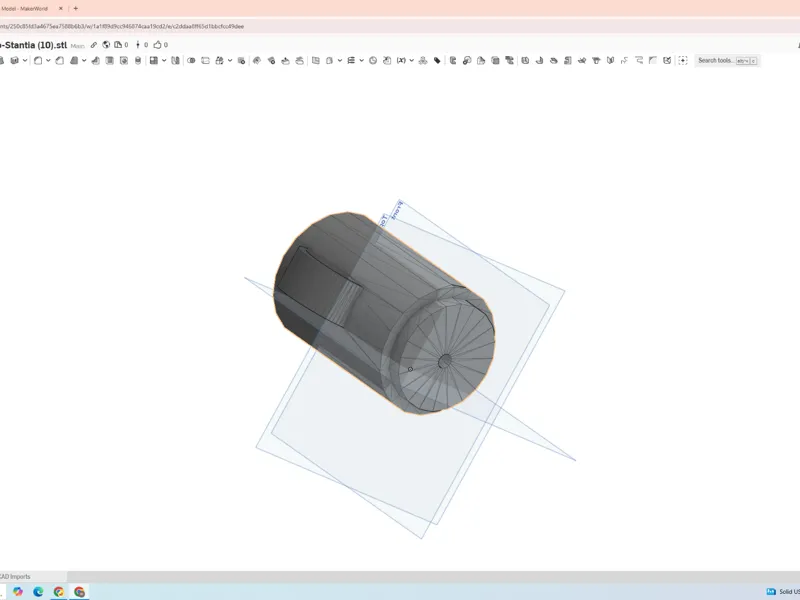
Task: Click the branch/version icon showing 0
Action: (141, 45)
